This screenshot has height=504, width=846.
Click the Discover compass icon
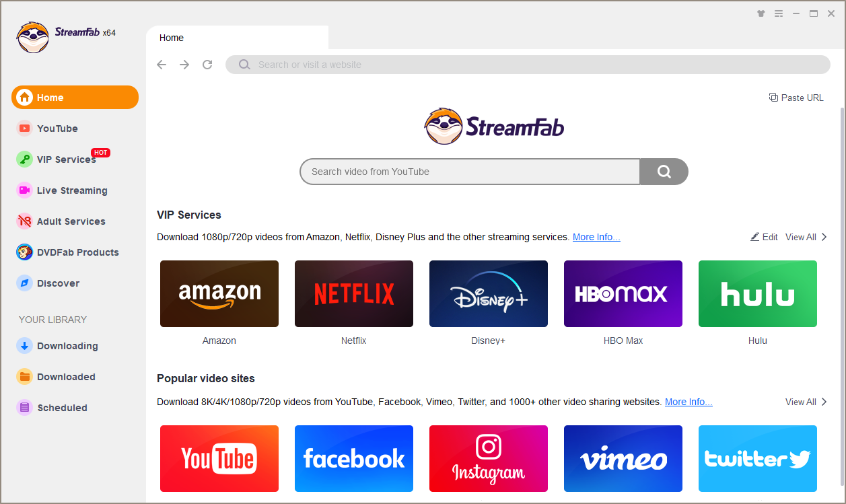(24, 283)
